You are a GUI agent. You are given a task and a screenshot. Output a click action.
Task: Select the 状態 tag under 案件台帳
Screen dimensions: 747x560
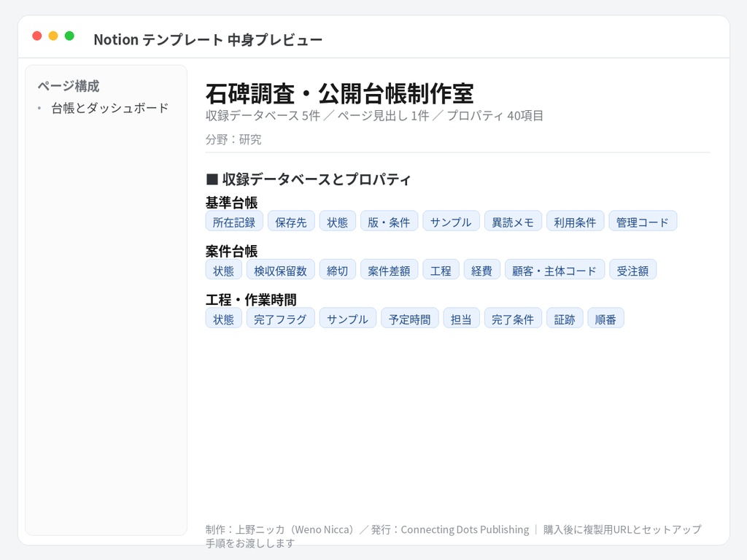click(x=223, y=270)
